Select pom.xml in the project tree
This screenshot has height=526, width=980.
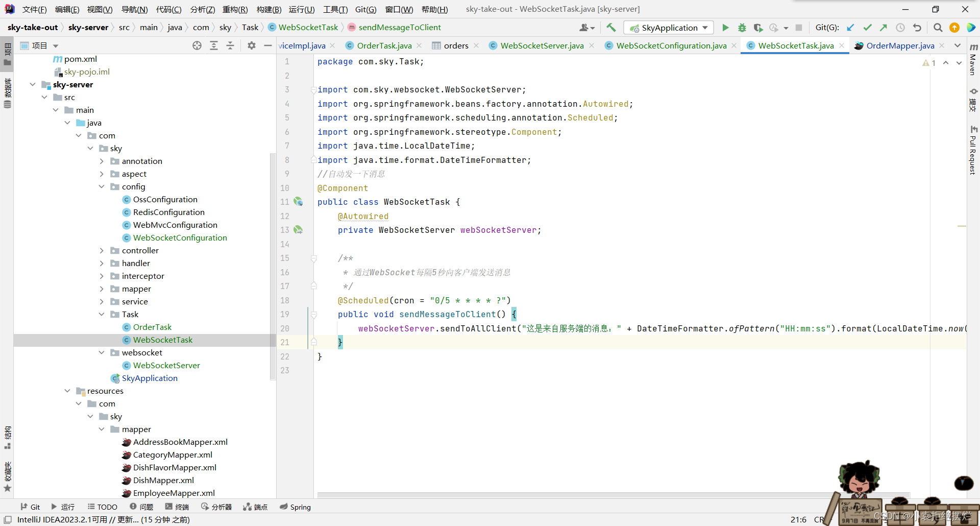pos(80,59)
